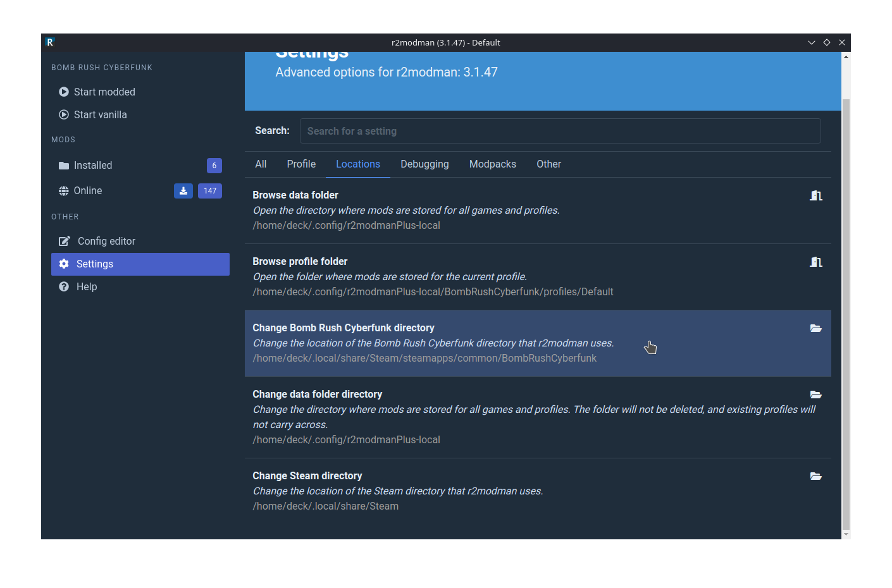Maximize the r2modman window

click(827, 42)
